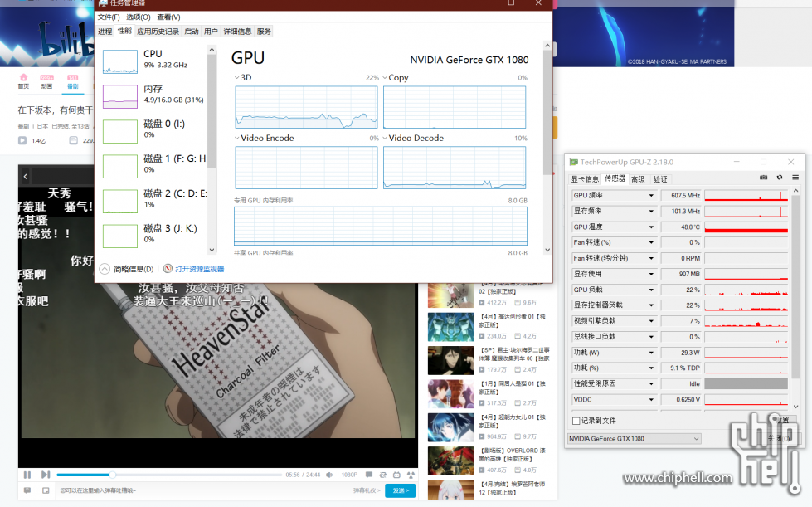Switch to 应用历史记录 tab
812x507 pixels.
coord(158,32)
